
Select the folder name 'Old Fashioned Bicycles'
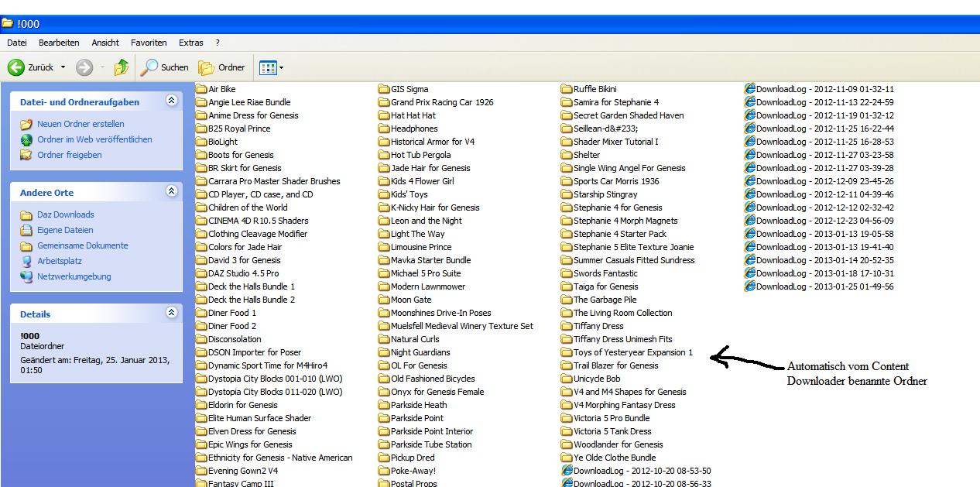[433, 379]
